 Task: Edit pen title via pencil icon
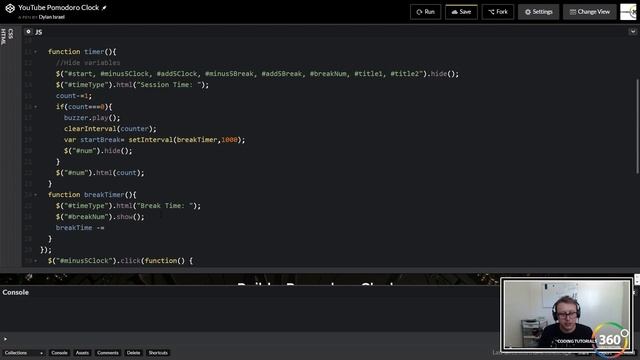[104, 8]
